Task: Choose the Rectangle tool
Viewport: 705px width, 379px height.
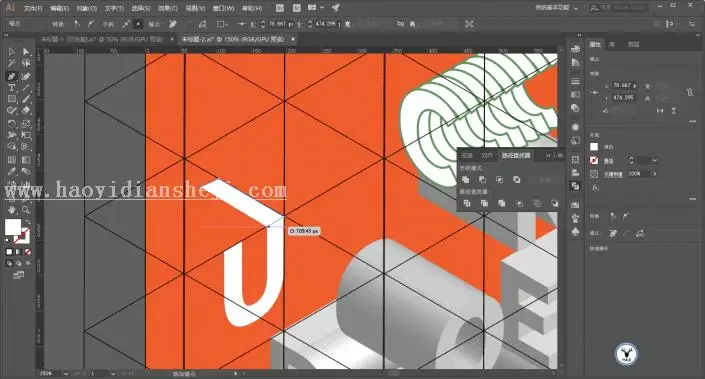Action: (12, 99)
